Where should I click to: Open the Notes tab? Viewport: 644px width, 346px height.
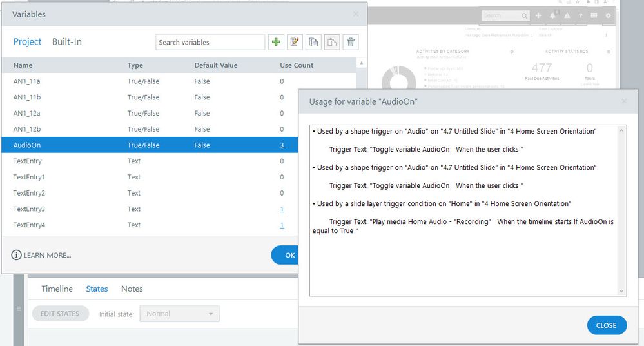pos(132,289)
